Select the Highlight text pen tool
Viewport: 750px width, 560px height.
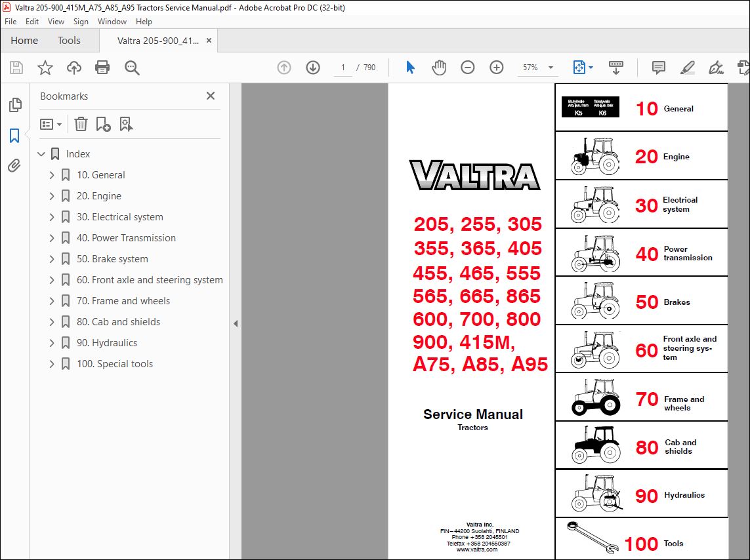coord(688,68)
